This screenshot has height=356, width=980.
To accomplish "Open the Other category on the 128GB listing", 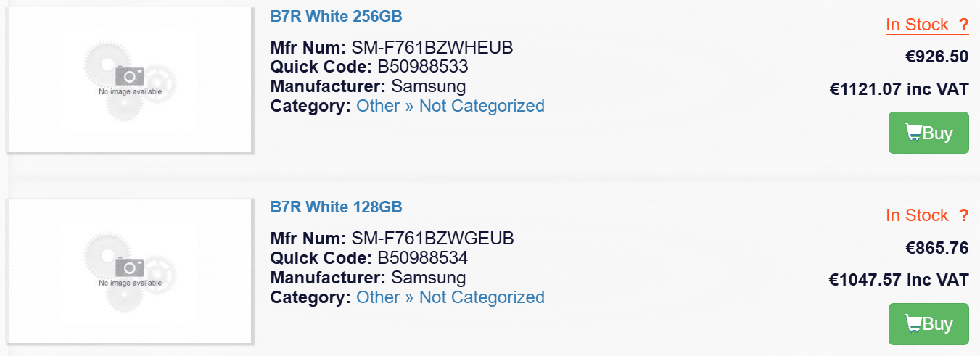I will point(378,297).
